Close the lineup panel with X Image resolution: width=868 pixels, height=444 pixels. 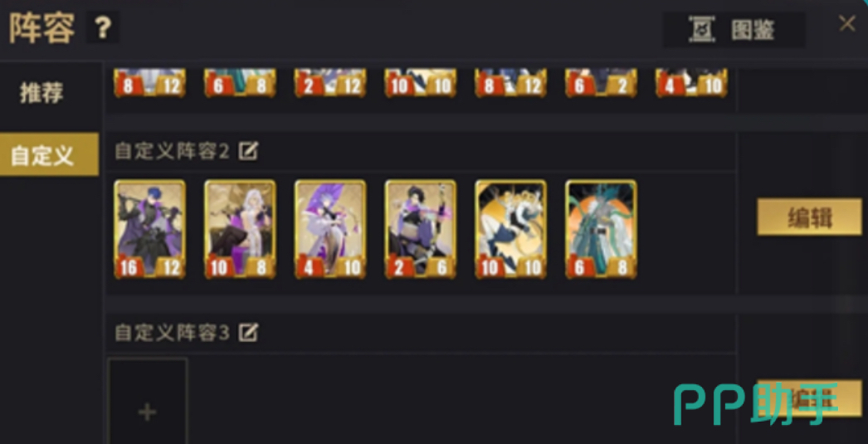coord(847,23)
